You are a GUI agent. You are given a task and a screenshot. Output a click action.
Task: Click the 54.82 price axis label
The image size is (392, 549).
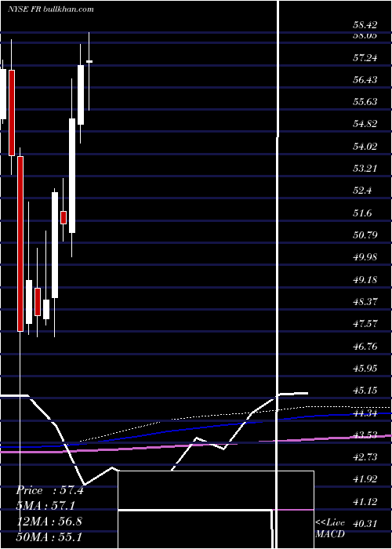pos(365,124)
